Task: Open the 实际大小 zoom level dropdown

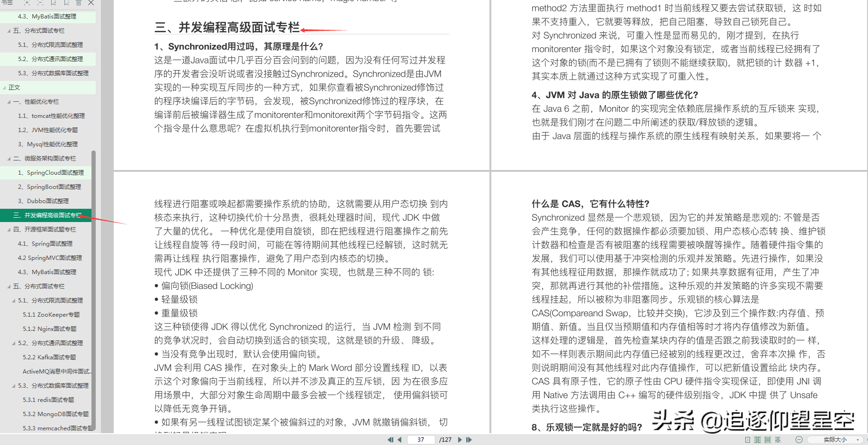Action: tap(834, 440)
